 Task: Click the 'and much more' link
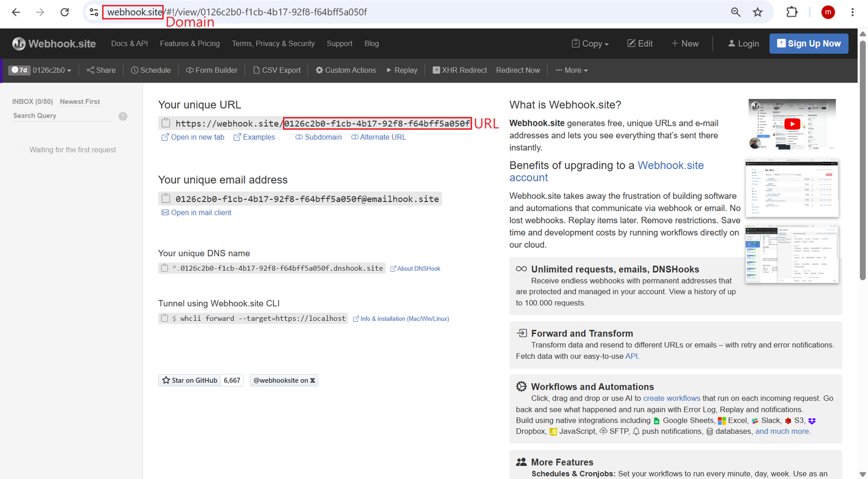(782, 431)
